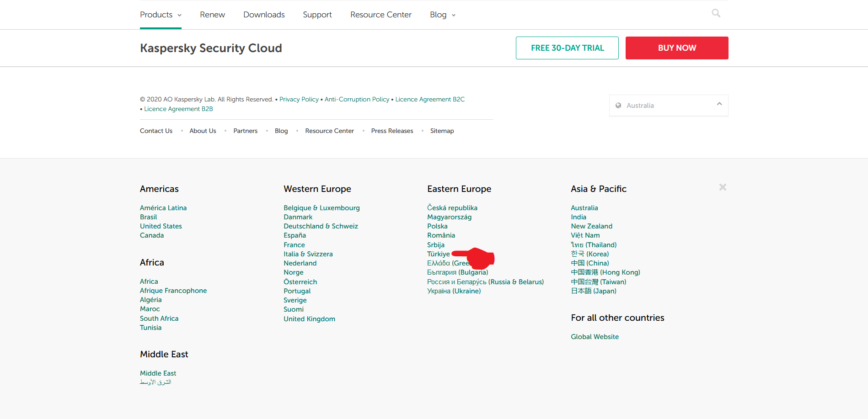Select Nederland site
Image resolution: width=868 pixels, height=419 pixels.
[x=300, y=263]
